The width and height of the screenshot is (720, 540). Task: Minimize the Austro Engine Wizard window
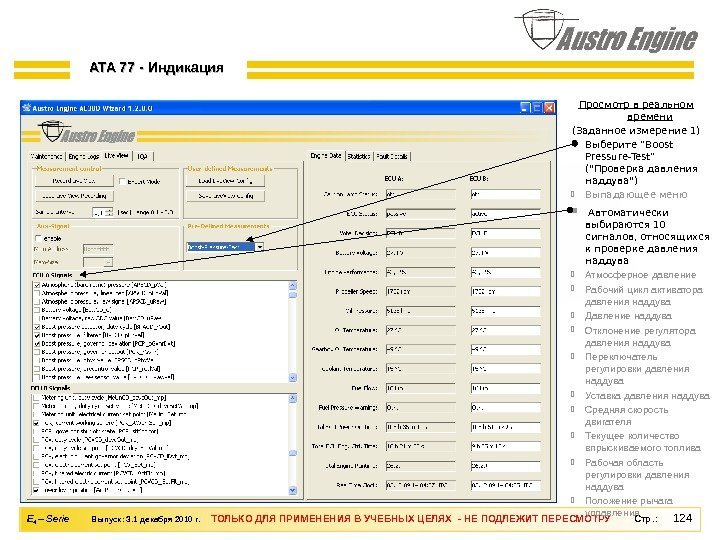(525, 108)
